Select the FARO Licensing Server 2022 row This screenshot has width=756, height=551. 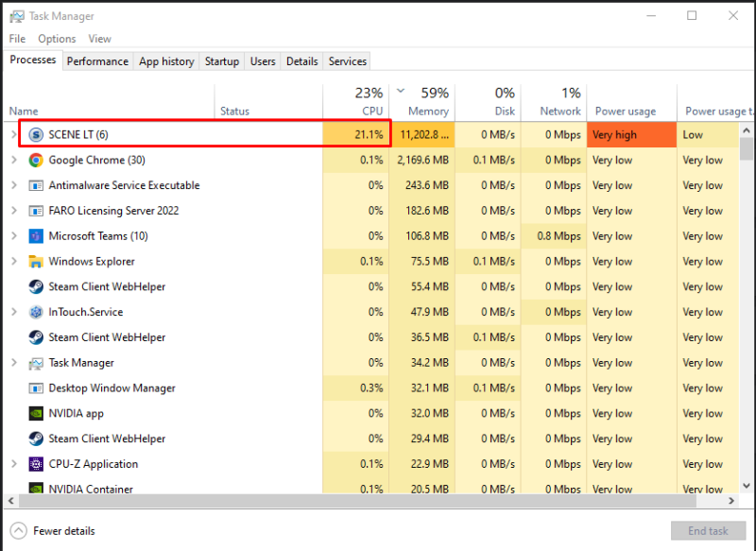coord(113,211)
